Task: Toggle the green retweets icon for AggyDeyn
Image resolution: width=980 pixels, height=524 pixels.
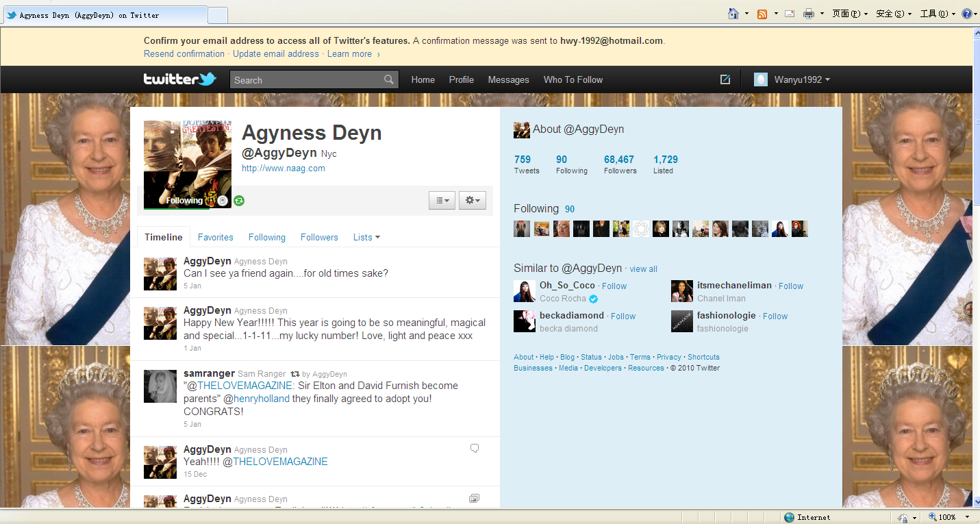Action: [x=239, y=201]
